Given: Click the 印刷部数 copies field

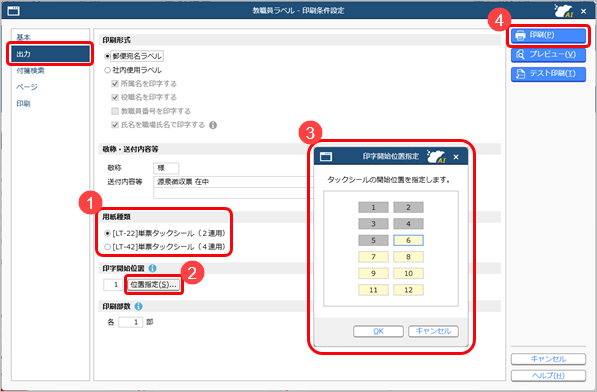Looking at the screenshot, I should [131, 322].
